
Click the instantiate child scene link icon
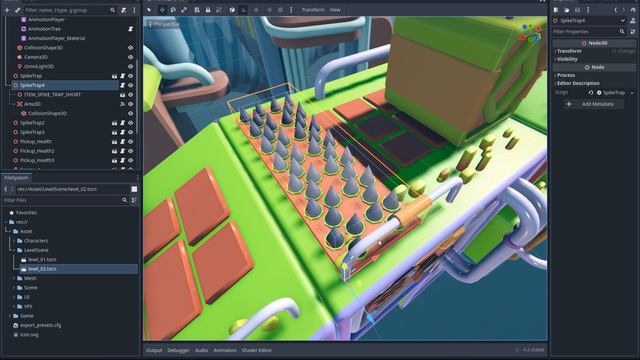point(17,10)
